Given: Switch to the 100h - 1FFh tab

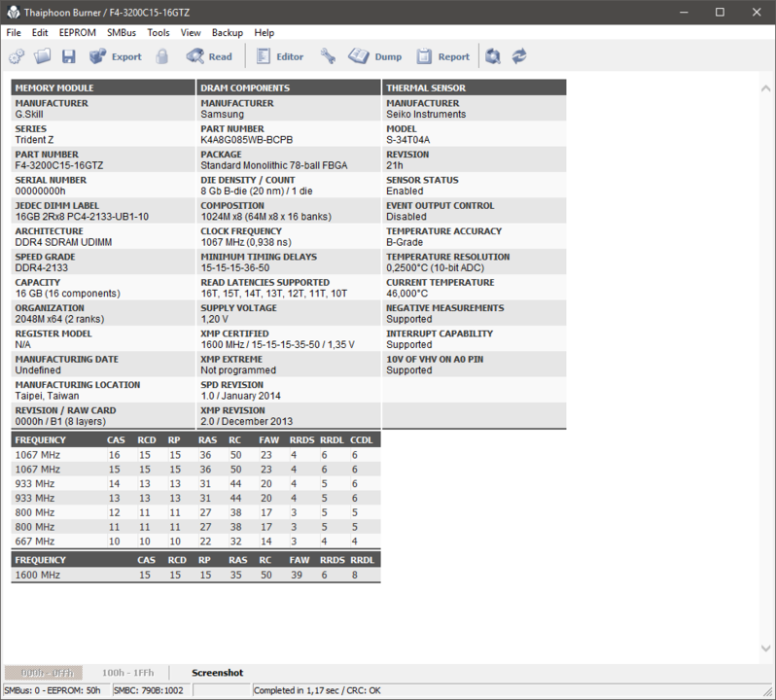Looking at the screenshot, I should click(127, 673).
